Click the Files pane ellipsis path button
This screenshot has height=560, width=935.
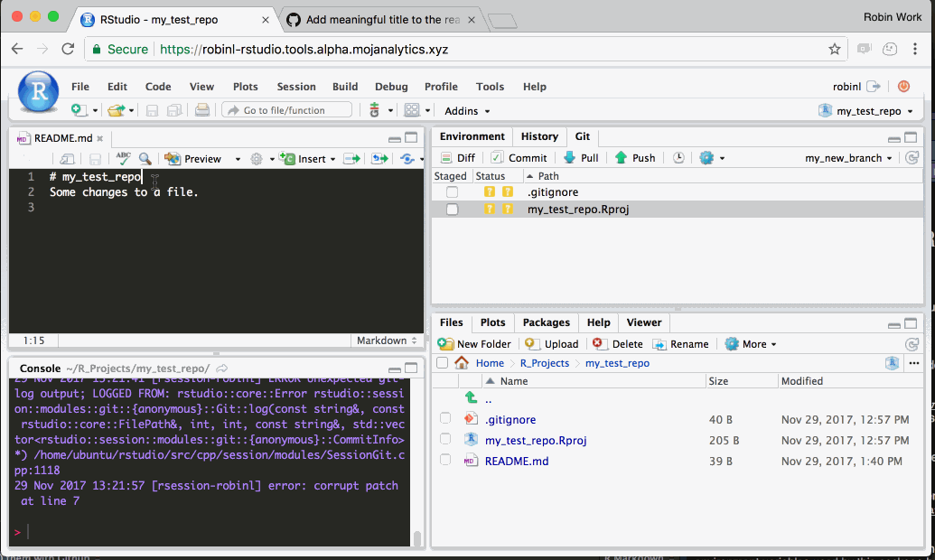pyautogui.click(x=914, y=363)
